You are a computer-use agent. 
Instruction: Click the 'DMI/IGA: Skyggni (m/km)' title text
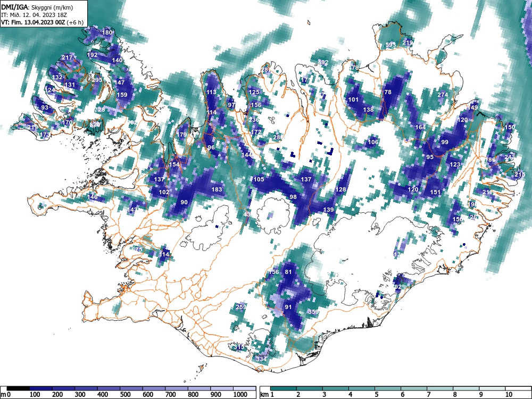click(37, 7)
